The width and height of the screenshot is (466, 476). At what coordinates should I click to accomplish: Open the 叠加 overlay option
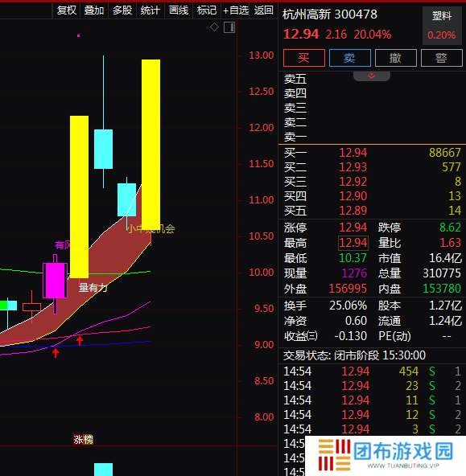(94, 10)
